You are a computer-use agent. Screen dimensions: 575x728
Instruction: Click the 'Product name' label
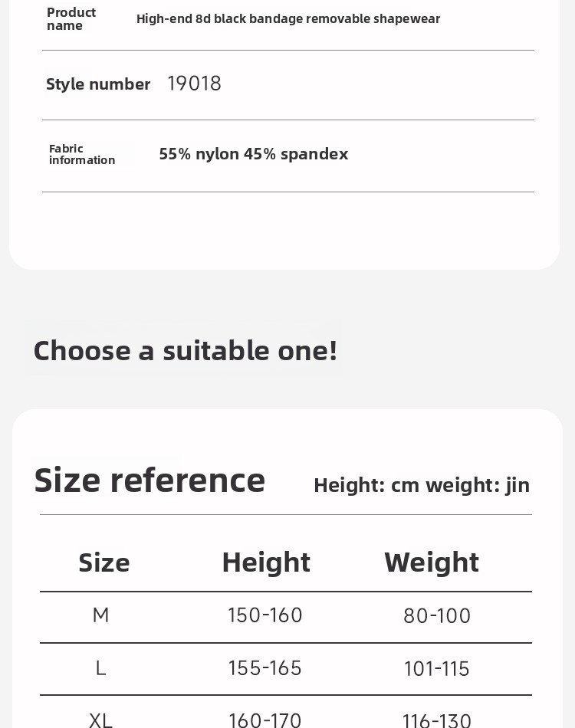71,18
